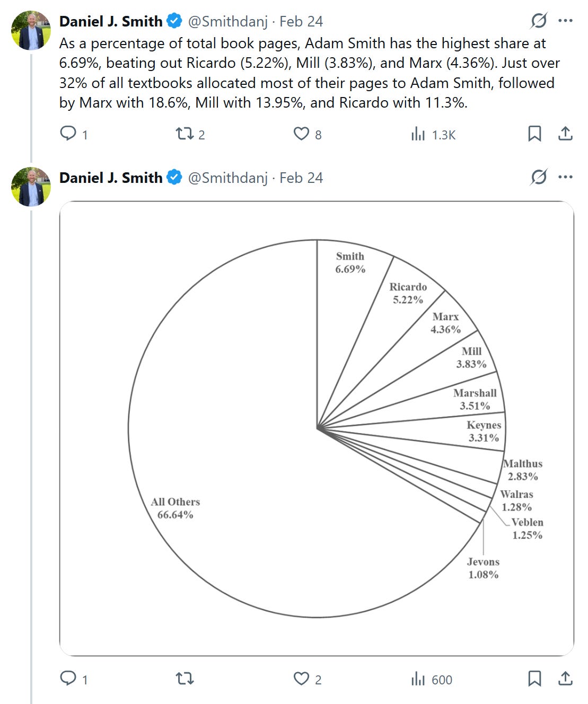The height and width of the screenshot is (704, 588).
Task: Share the first tweet
Action: coord(565,134)
